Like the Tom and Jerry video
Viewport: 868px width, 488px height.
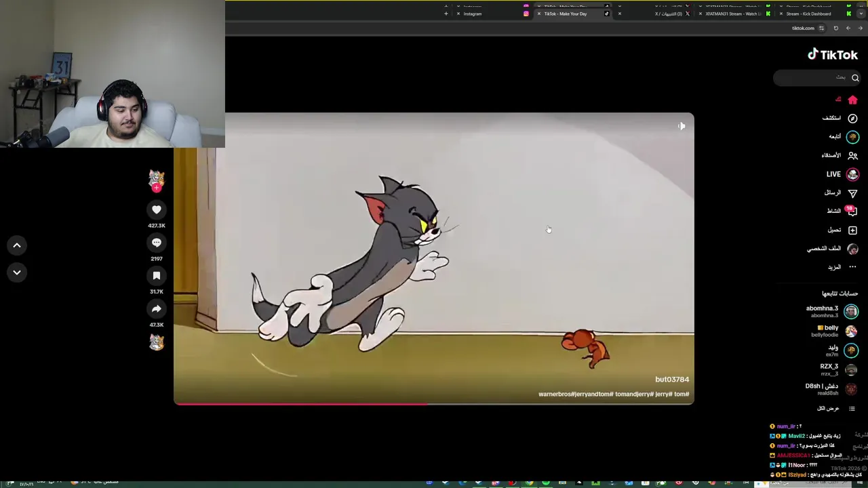pos(157,210)
